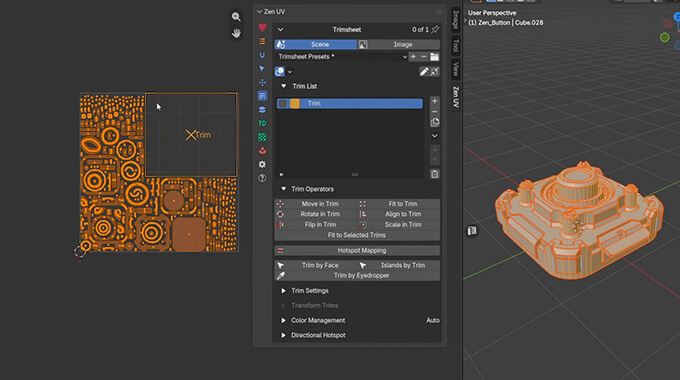Viewport: 680px width, 380px height.
Task: Open the green TD texel density icon
Action: click(x=262, y=124)
